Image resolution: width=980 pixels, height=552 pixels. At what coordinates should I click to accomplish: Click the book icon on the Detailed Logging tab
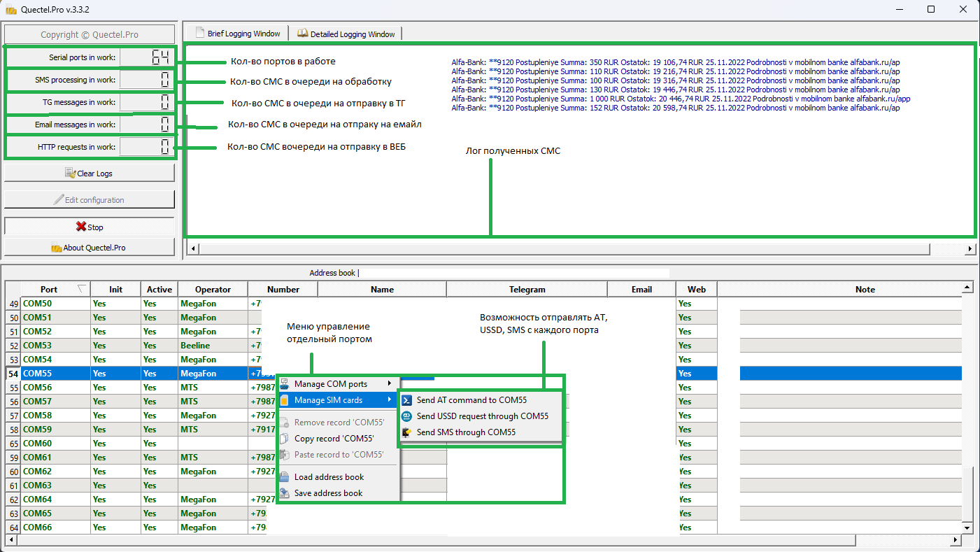(302, 33)
